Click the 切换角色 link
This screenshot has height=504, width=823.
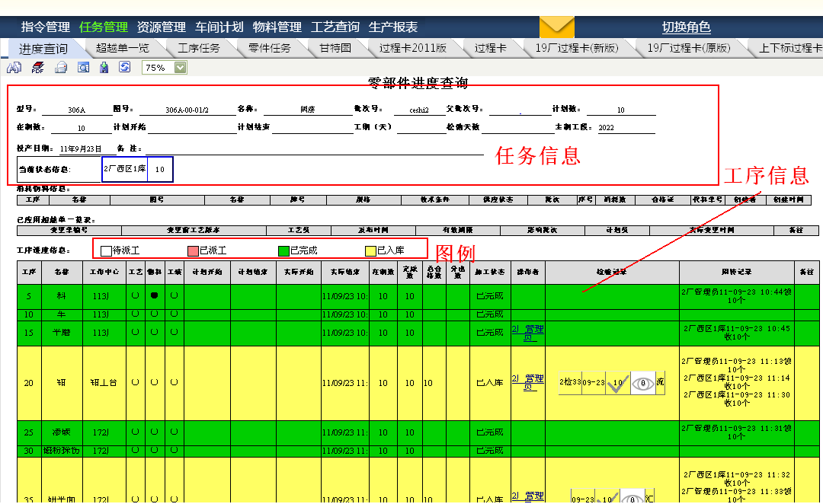[x=686, y=27]
